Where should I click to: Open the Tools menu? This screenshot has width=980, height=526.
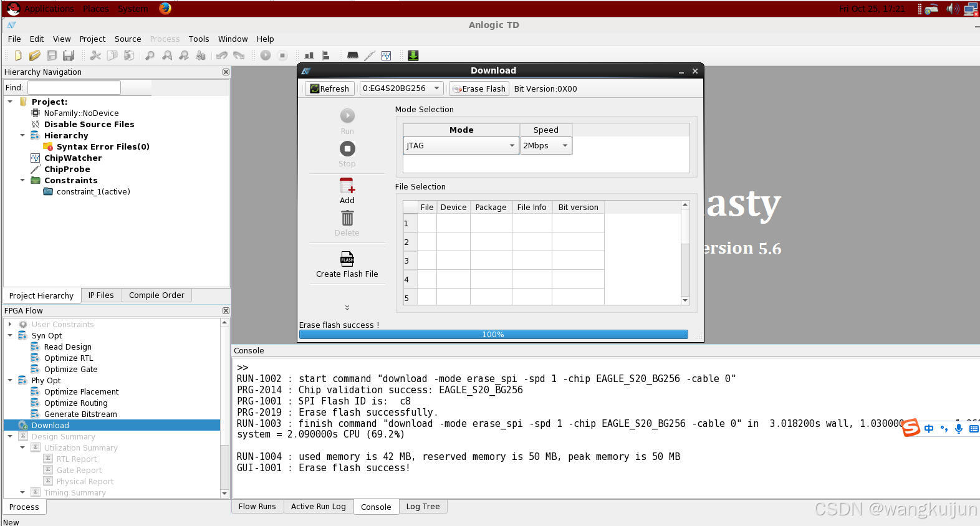(199, 39)
